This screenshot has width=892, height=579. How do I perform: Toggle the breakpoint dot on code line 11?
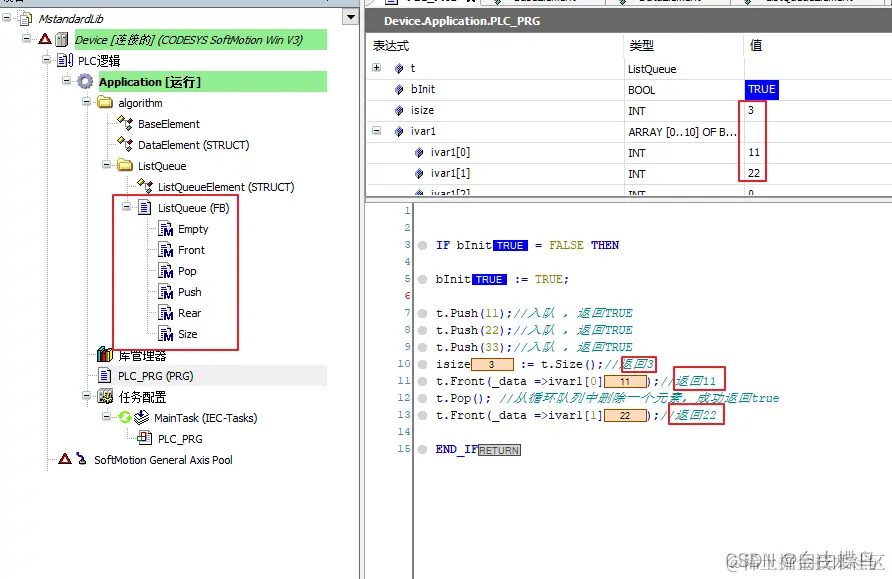click(422, 382)
